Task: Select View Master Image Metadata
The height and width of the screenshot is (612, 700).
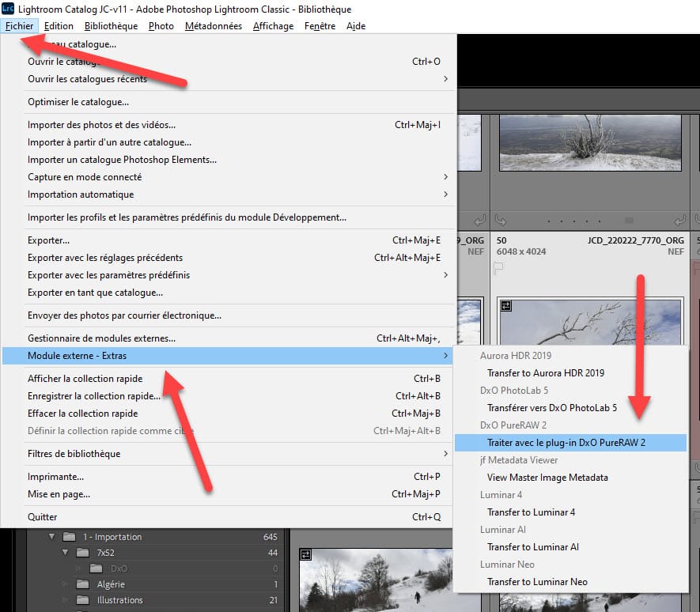Action: [x=570, y=478]
